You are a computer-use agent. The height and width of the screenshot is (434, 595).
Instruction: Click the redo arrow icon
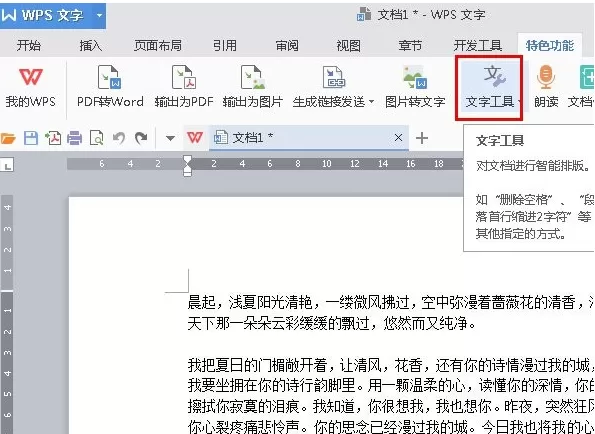click(141, 138)
